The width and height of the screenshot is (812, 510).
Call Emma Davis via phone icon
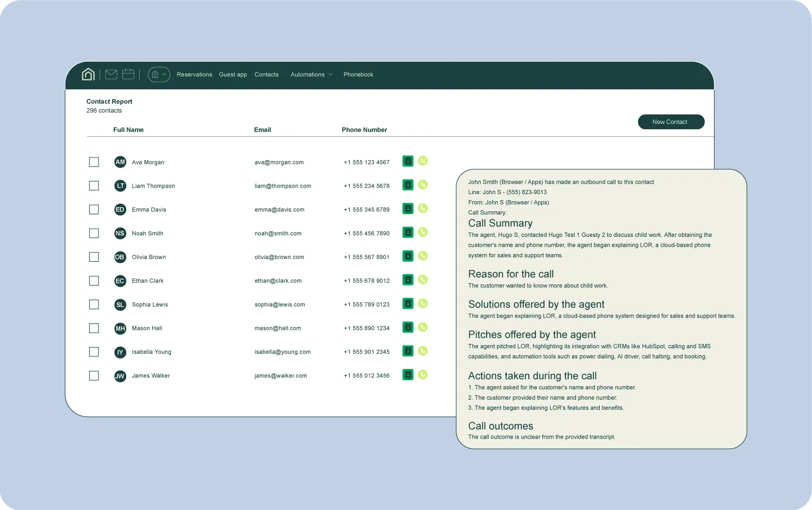(423, 208)
